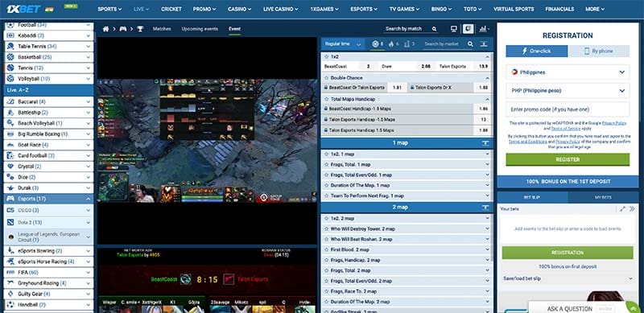Click the REGISTRATION button in bet slip
This screenshot has height=313, width=644.
568,253
